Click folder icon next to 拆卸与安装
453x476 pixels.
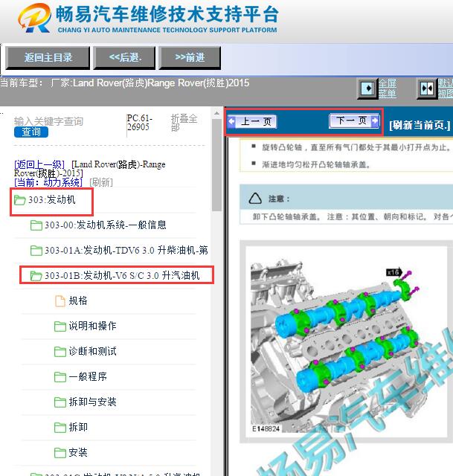tap(60, 402)
